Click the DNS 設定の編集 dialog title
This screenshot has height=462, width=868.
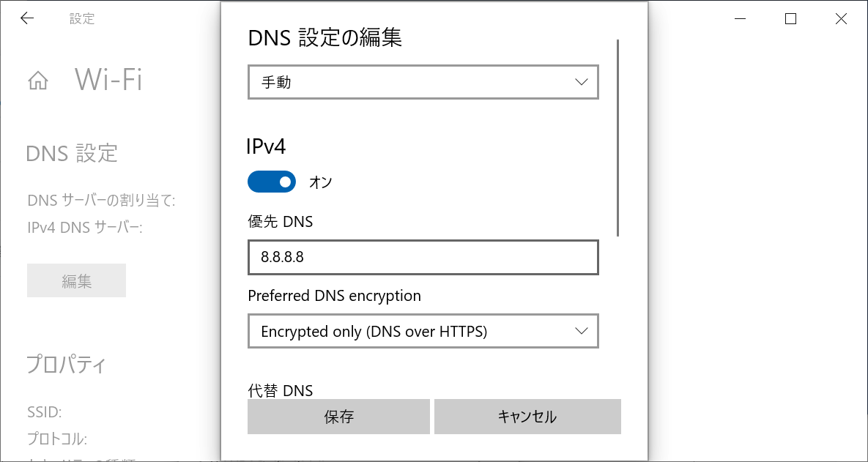[x=325, y=38]
